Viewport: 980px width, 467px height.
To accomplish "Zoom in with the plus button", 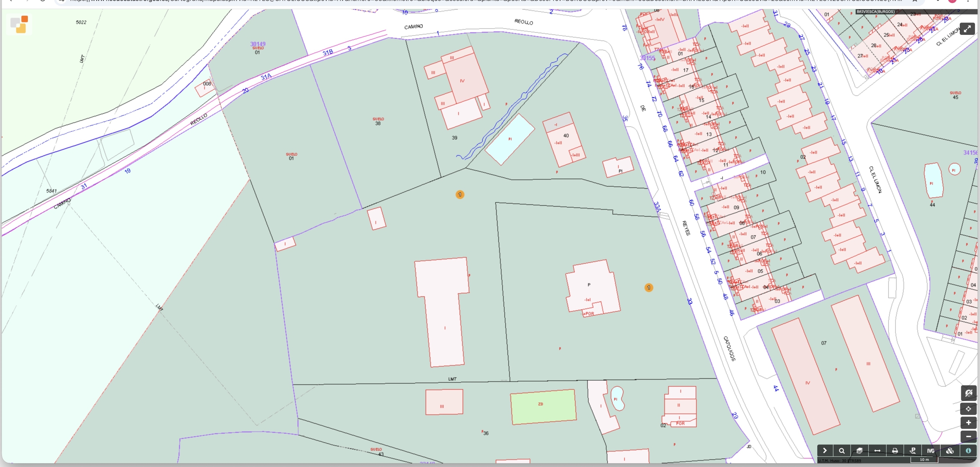I will (969, 423).
